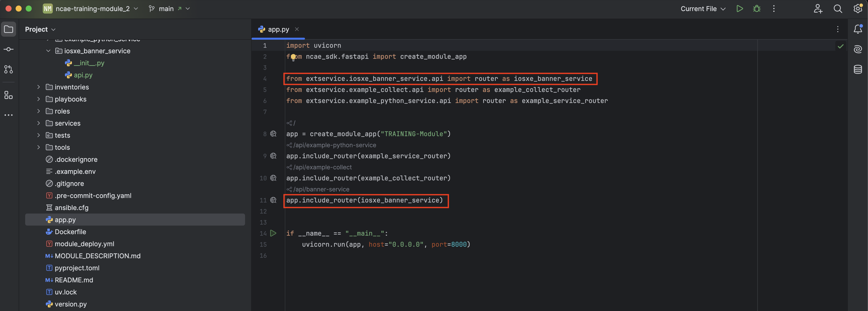Run the current file
This screenshot has height=311, width=868.
pos(739,9)
